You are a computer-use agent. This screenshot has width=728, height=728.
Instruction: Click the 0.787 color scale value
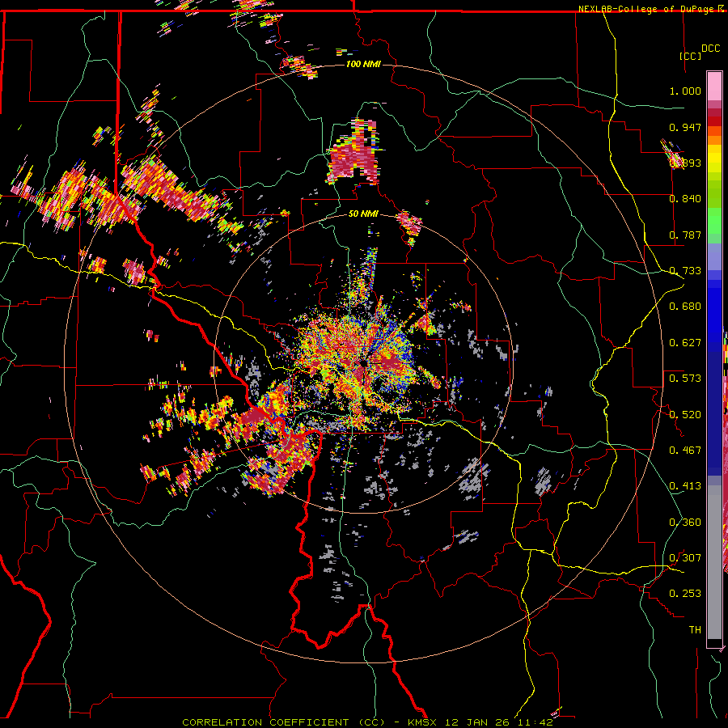[x=685, y=235]
